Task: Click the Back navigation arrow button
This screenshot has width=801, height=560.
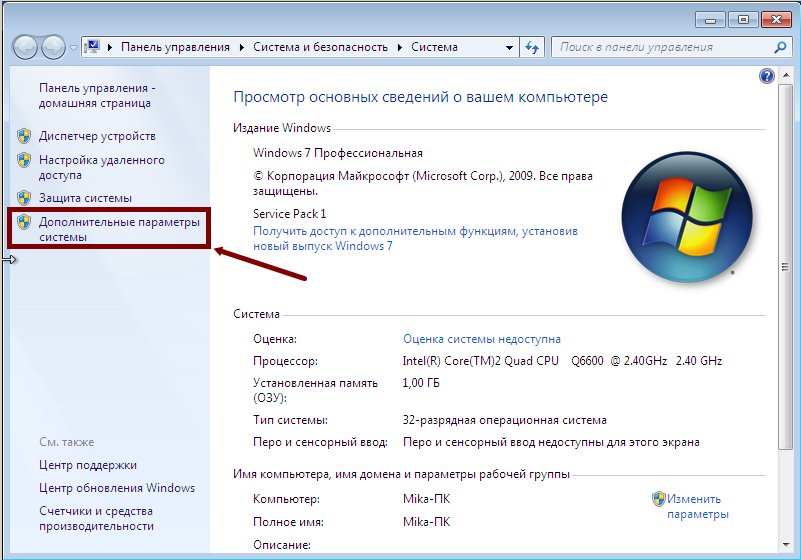Action: coord(26,47)
